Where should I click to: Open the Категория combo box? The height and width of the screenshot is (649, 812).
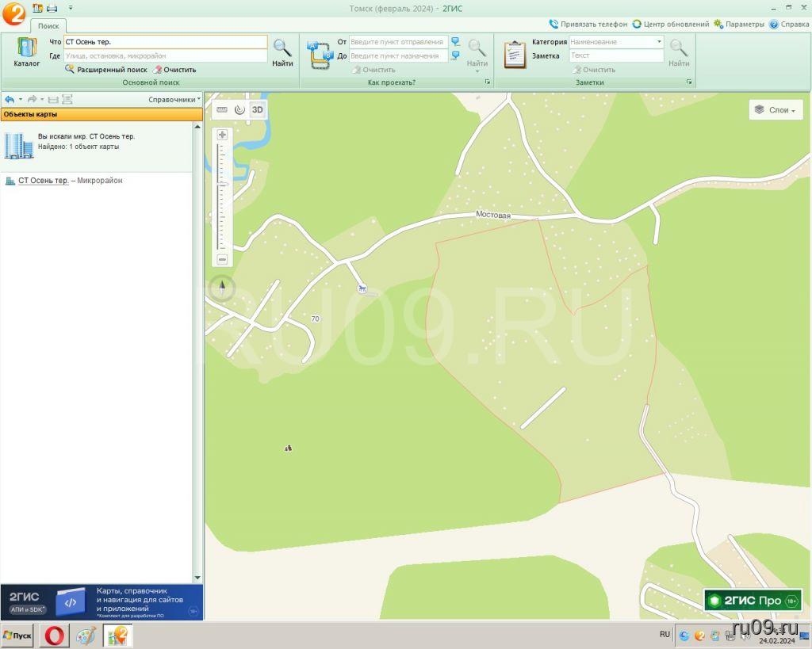point(616,42)
